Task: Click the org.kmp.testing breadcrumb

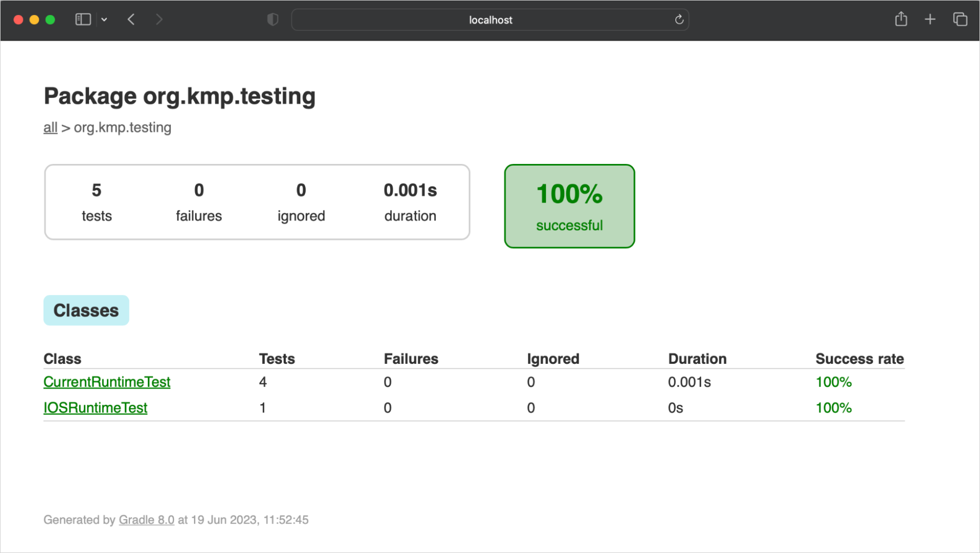Action: 122,127
